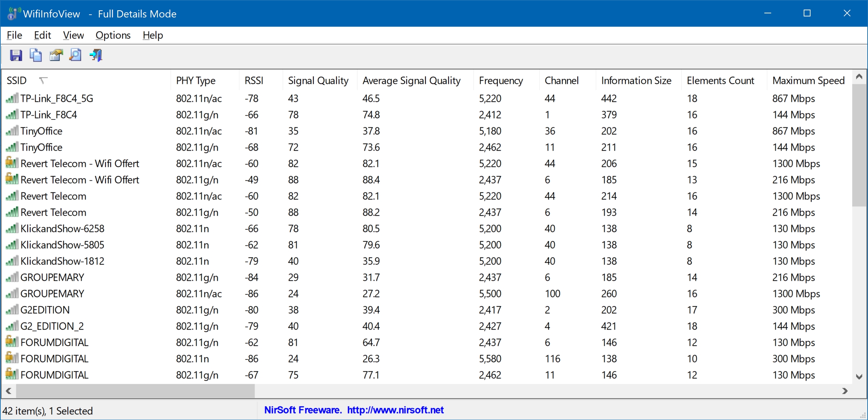Click the horizontal scrollbar right arrow
The image size is (868, 420).
click(845, 391)
